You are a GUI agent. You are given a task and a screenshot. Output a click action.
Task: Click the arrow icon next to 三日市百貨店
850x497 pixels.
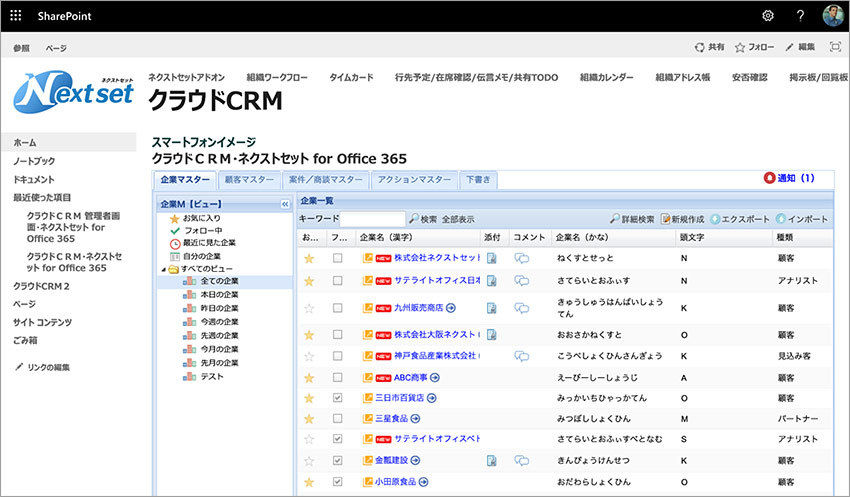[x=432, y=398]
